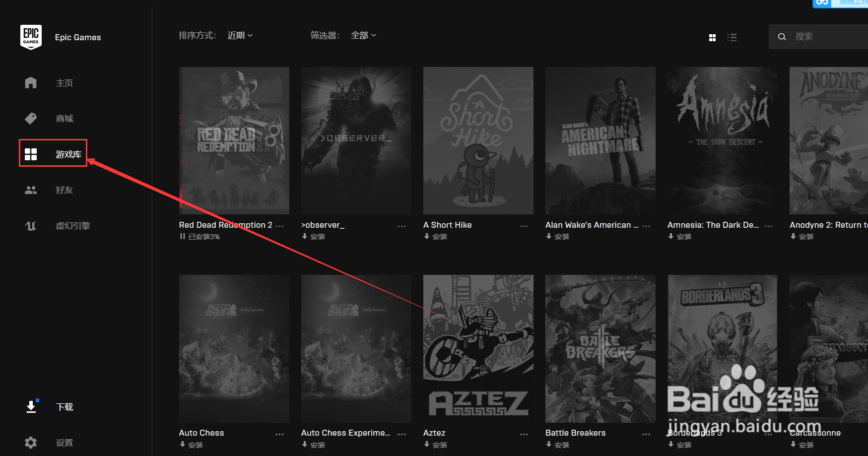Image resolution: width=868 pixels, height=456 pixels.
Task: Click the Aztez title text
Action: pos(434,433)
